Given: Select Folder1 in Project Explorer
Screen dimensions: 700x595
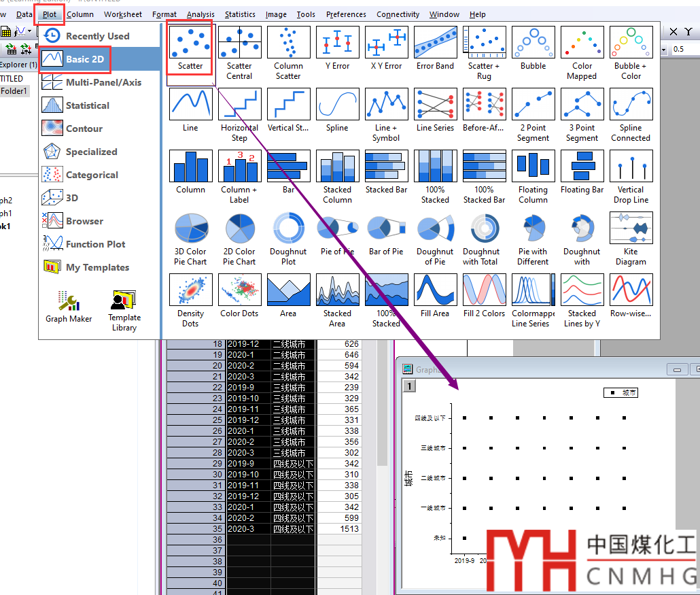Looking at the screenshot, I should pyautogui.click(x=14, y=91).
